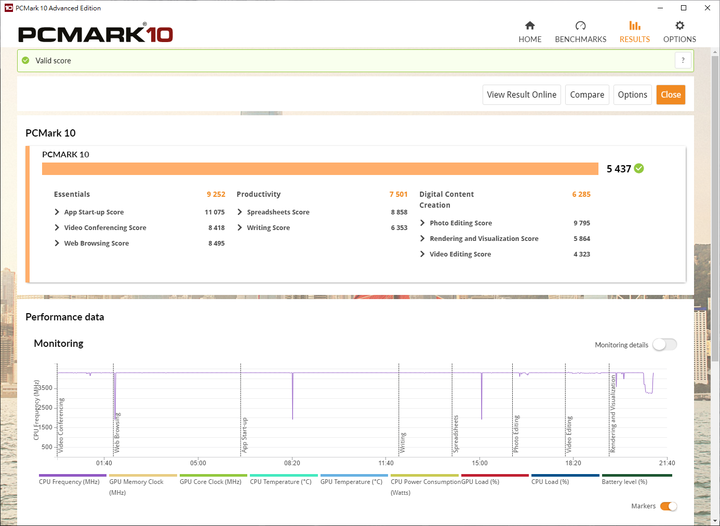Switch to the BENCHMARKS tab label

(x=580, y=39)
